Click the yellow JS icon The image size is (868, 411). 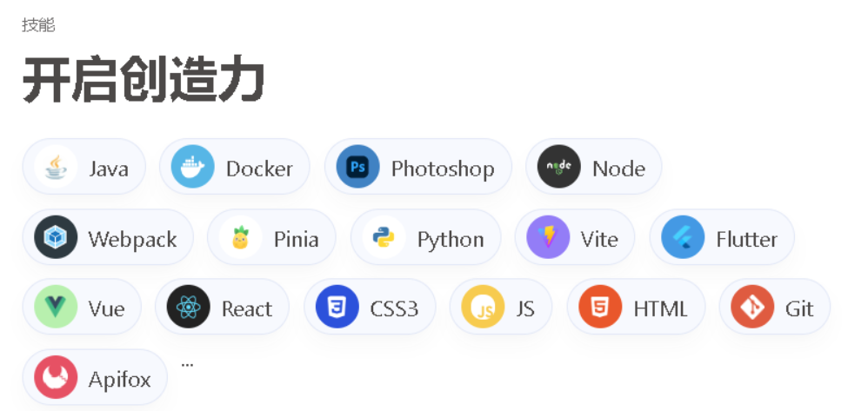click(x=483, y=307)
